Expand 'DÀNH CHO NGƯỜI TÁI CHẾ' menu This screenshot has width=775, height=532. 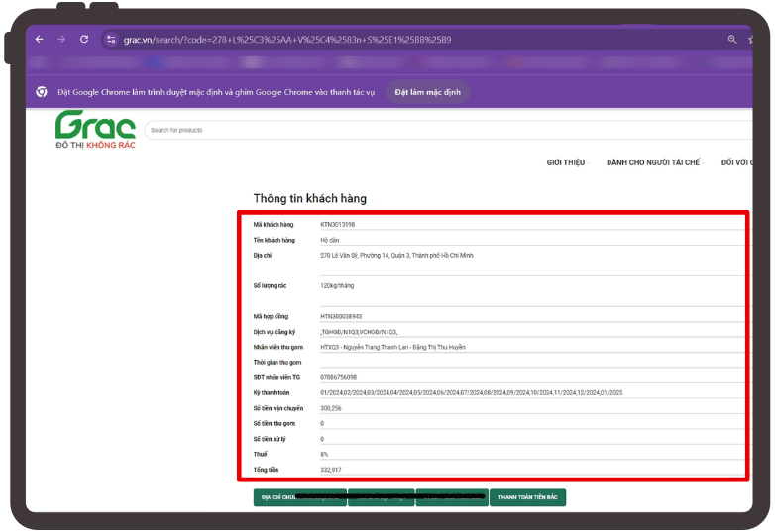pos(653,162)
